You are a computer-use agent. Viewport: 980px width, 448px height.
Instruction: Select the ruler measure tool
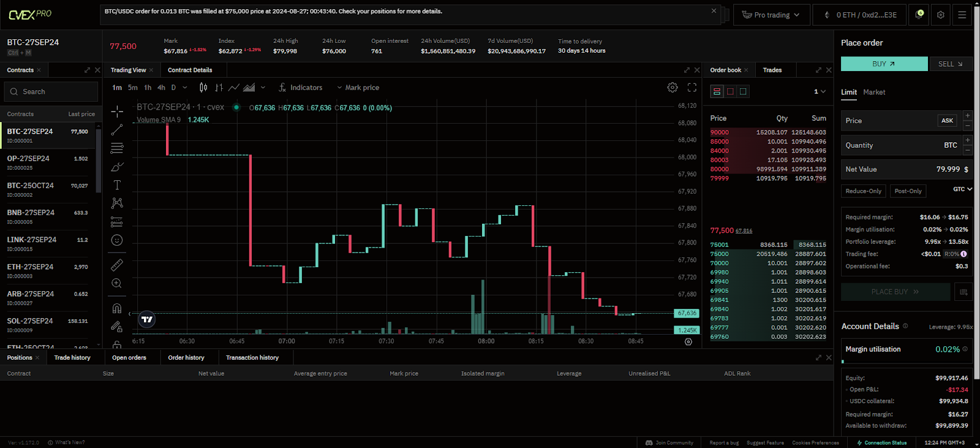click(x=117, y=265)
